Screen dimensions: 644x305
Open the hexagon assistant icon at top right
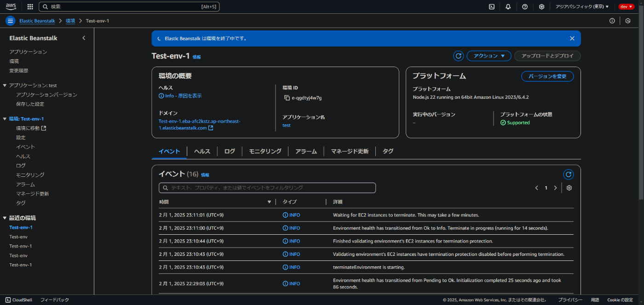[628, 21]
